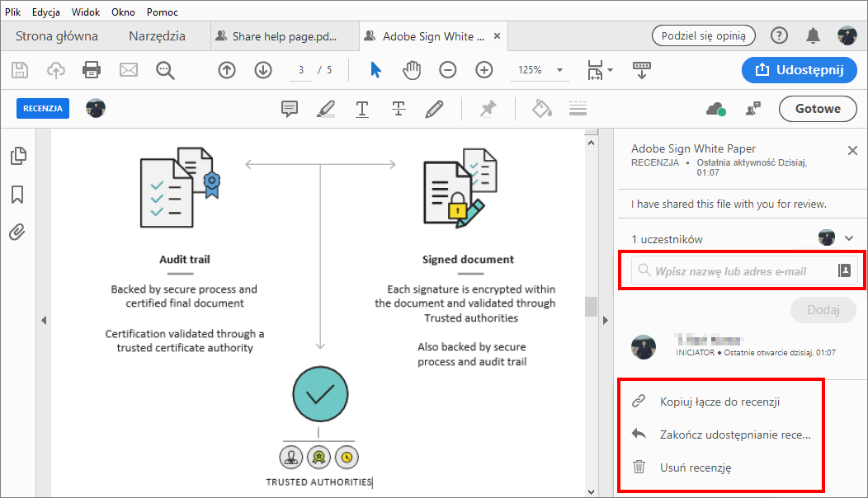Go to next page arrow

(x=263, y=70)
